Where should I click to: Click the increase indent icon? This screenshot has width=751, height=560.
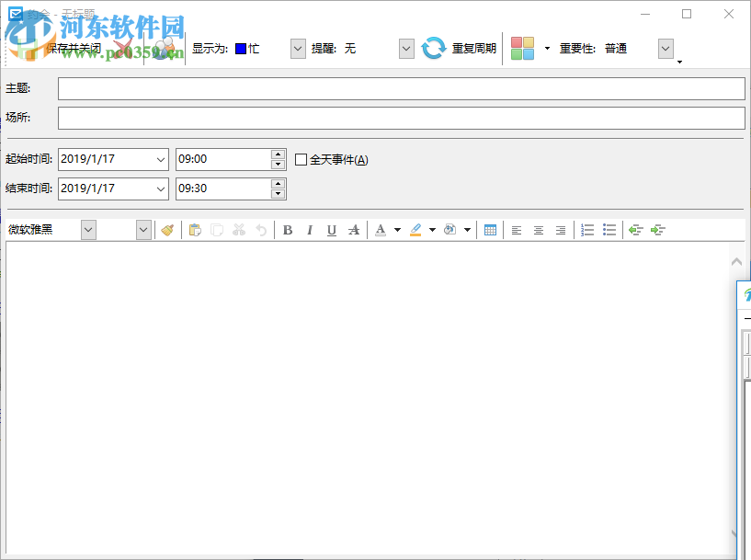pos(657,230)
